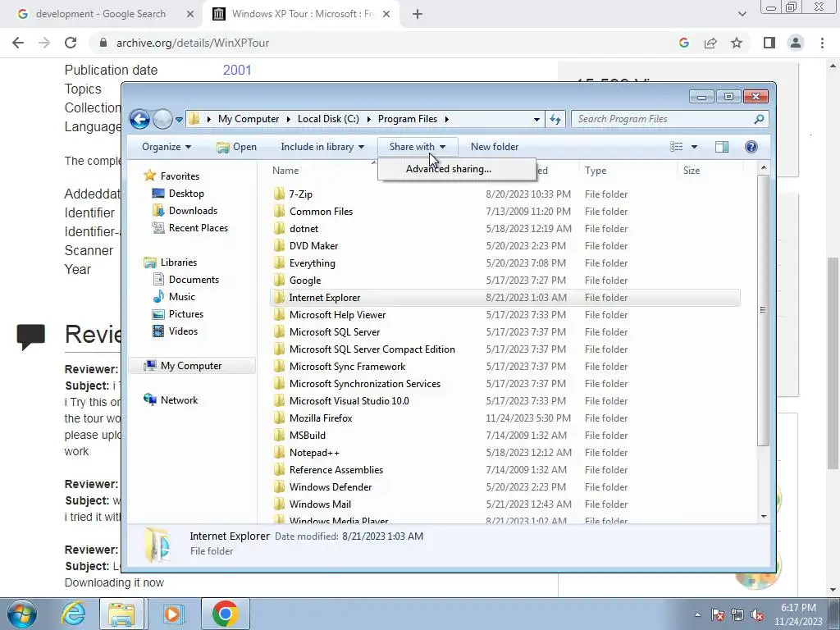
Task: Expand address bar history dropdown arrow
Action: [536, 120]
